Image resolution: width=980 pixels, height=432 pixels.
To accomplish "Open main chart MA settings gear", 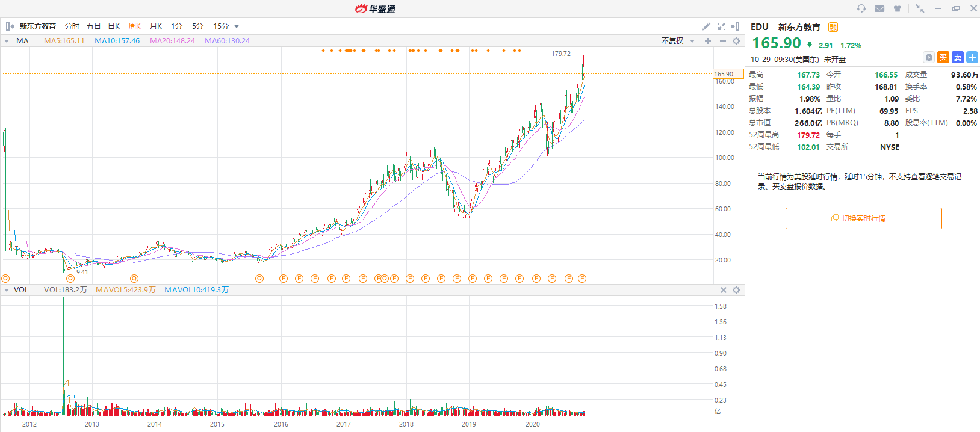I will click(736, 41).
